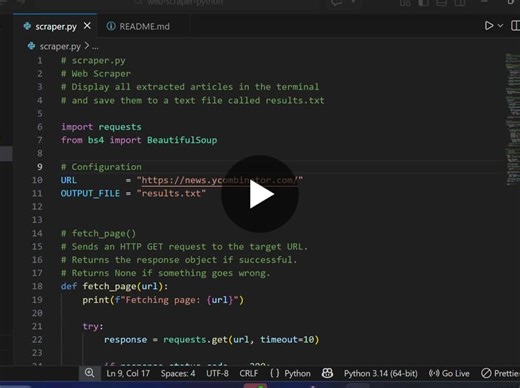Switch to the scraper.py tab
Screen dimensions: 520x388
point(55,26)
